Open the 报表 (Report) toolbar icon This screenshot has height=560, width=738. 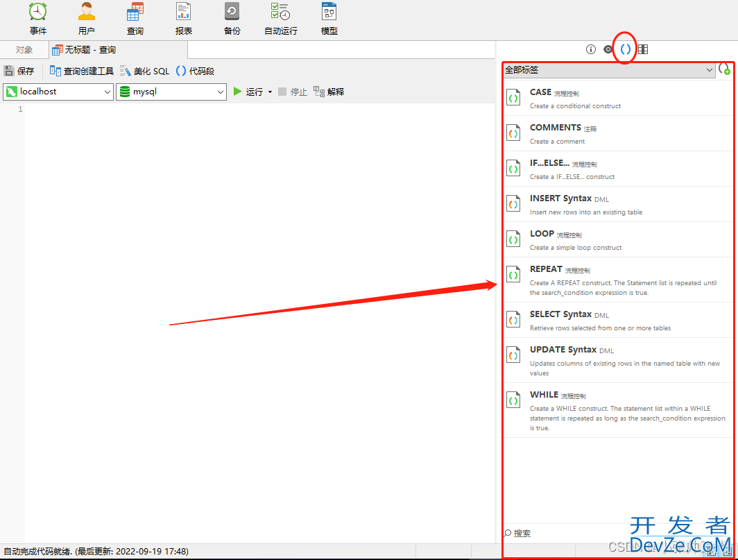pos(184,19)
